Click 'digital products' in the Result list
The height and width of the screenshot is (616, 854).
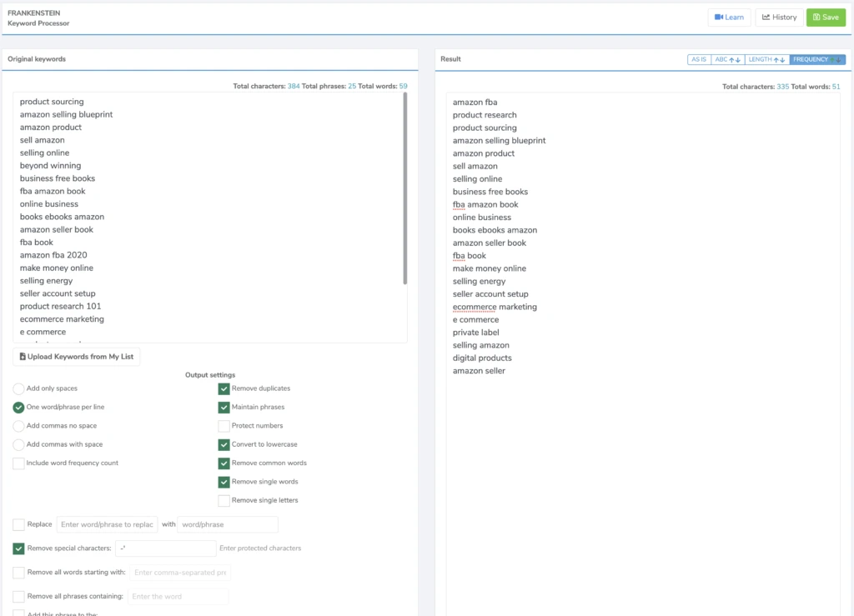482,358
